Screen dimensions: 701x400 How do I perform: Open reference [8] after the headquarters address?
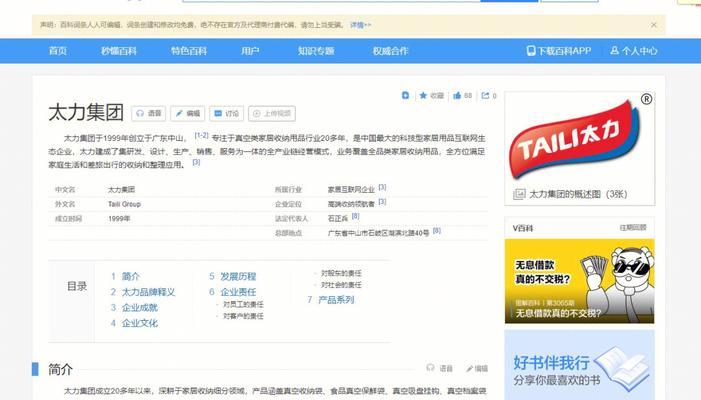pyautogui.click(x=437, y=231)
